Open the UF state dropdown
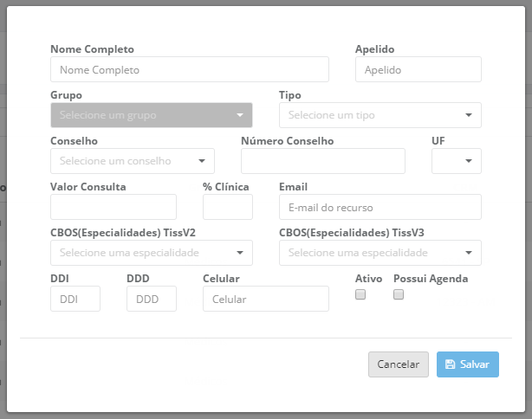The image size is (532, 419). tap(457, 161)
